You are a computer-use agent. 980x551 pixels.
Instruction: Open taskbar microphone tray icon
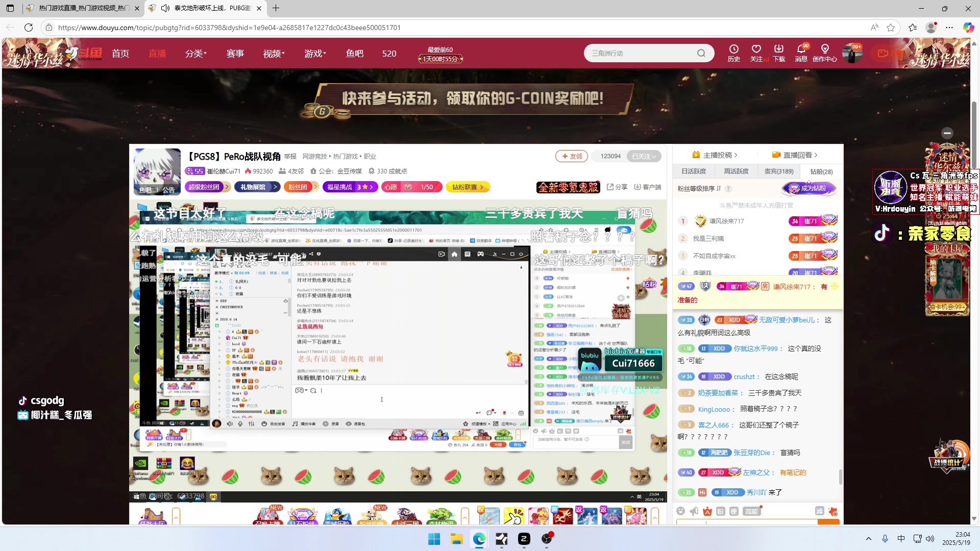[885, 539]
